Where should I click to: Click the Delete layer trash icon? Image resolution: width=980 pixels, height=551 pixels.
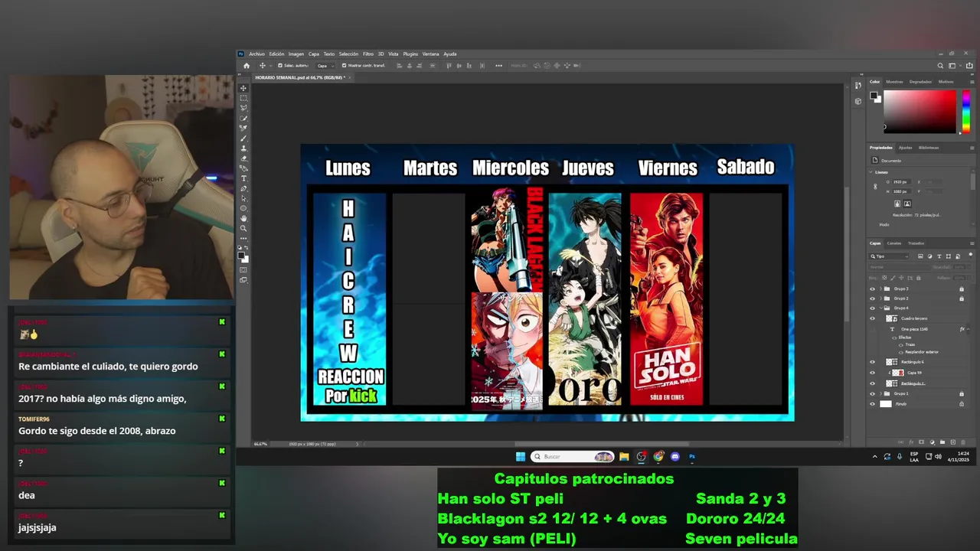click(x=963, y=442)
